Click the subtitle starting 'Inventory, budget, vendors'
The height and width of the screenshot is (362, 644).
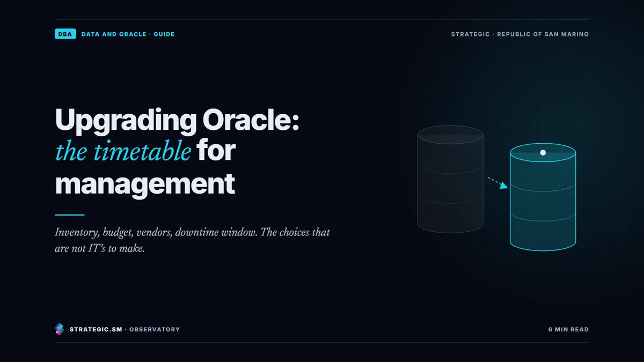coord(192,241)
